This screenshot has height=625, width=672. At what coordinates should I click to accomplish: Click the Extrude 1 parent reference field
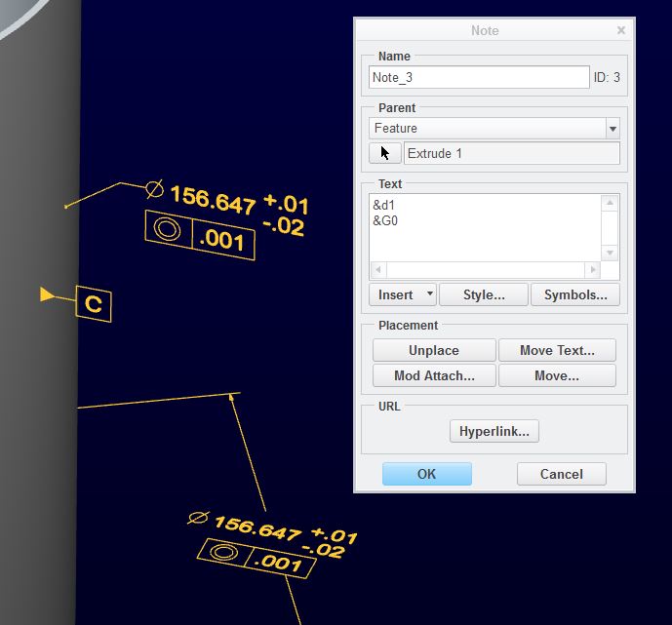(512, 153)
